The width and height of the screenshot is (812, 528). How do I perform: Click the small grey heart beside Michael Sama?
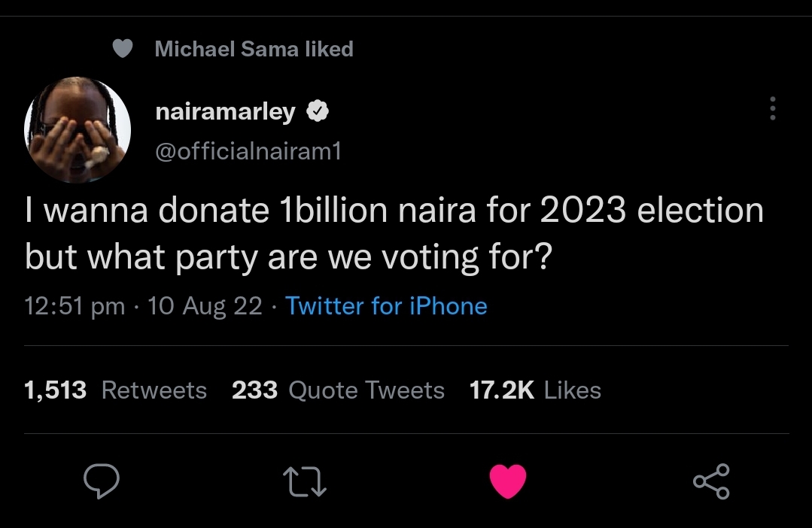[x=123, y=49]
